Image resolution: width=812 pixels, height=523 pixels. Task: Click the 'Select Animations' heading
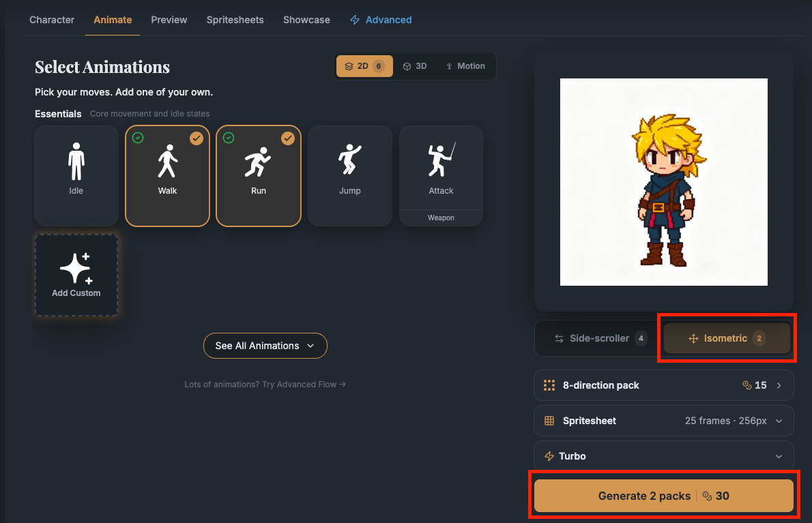[x=102, y=68]
